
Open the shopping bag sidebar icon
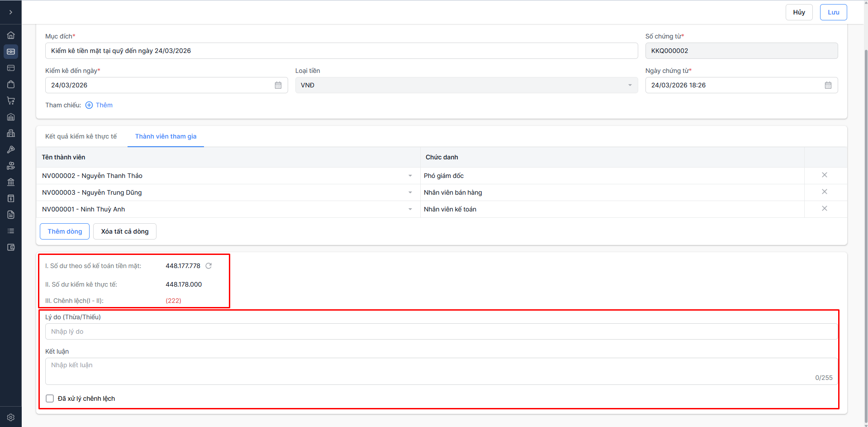pos(11,84)
